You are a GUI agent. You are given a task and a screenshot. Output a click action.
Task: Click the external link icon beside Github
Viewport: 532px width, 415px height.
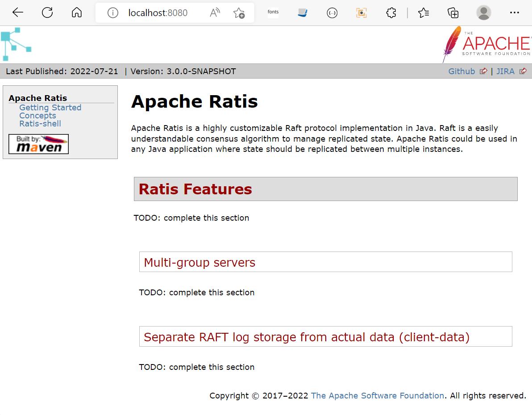483,71
